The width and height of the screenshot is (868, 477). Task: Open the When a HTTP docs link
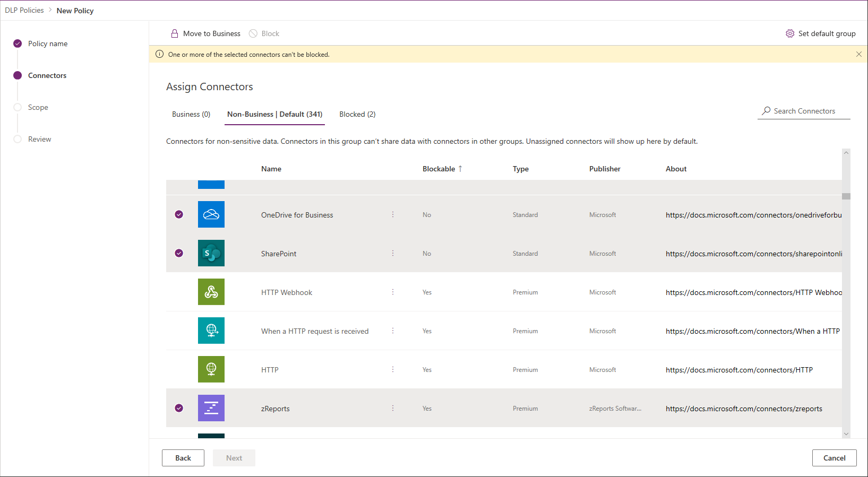point(753,331)
